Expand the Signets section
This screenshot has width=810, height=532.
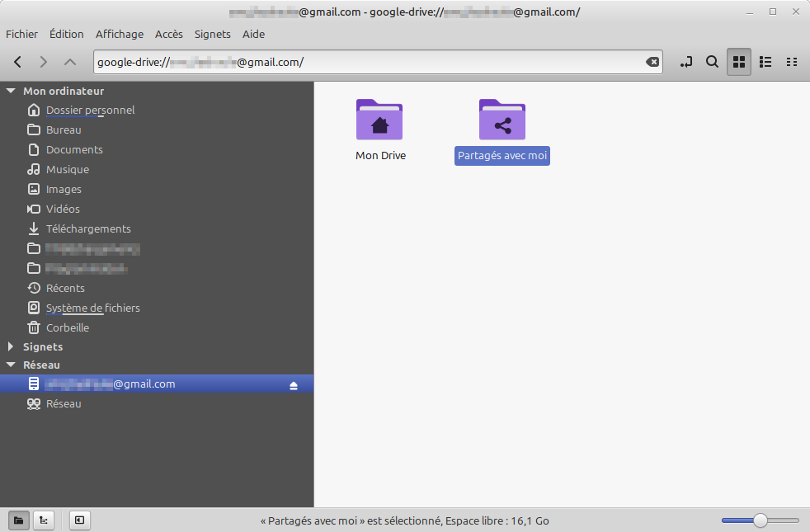(11, 347)
